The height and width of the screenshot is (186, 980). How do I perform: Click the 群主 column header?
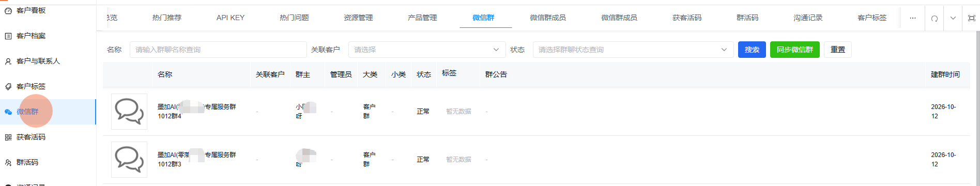point(303,74)
